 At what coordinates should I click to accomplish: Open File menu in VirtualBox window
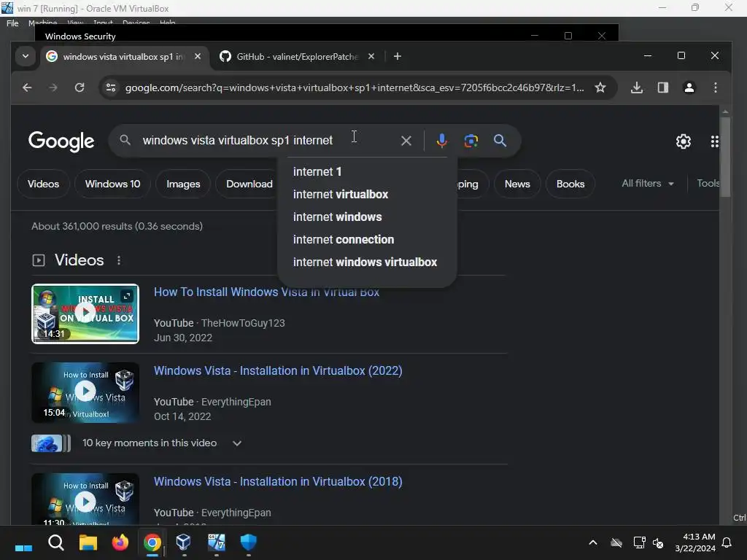[x=13, y=23]
